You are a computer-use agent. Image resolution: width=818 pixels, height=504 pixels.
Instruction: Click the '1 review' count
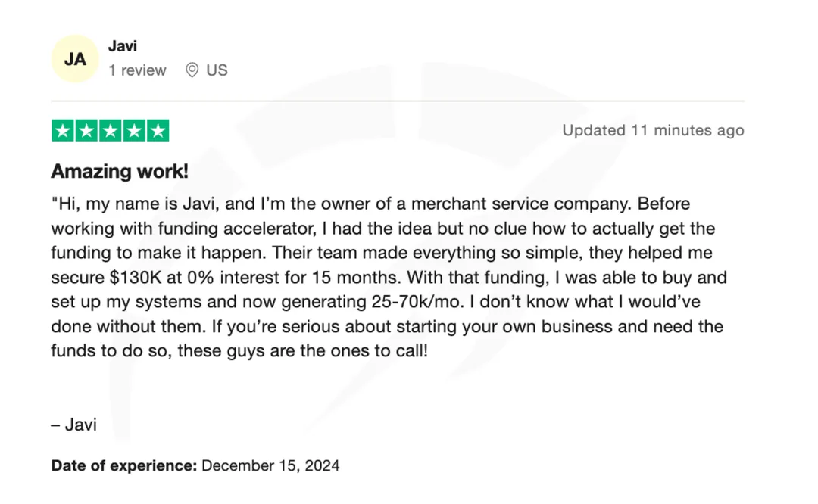tap(137, 70)
